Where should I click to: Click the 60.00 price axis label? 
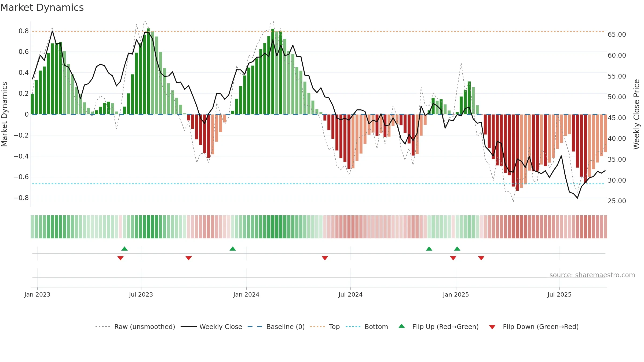(x=617, y=56)
